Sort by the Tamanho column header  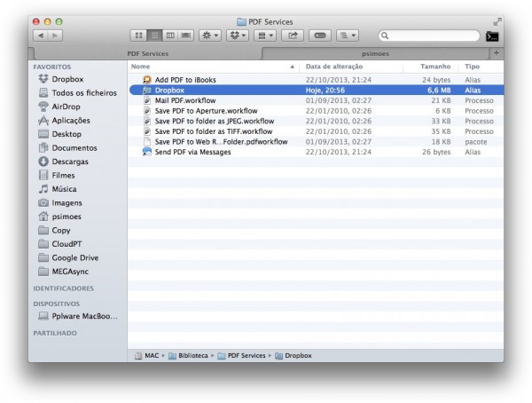point(431,67)
